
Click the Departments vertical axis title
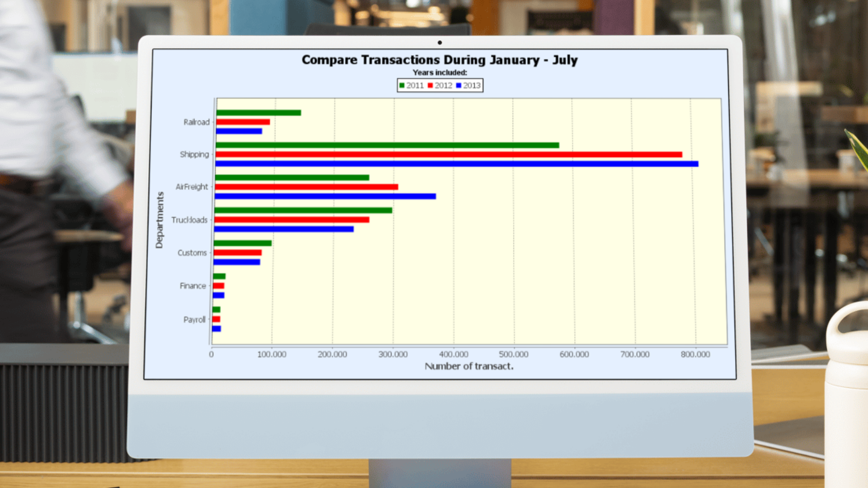(x=159, y=220)
